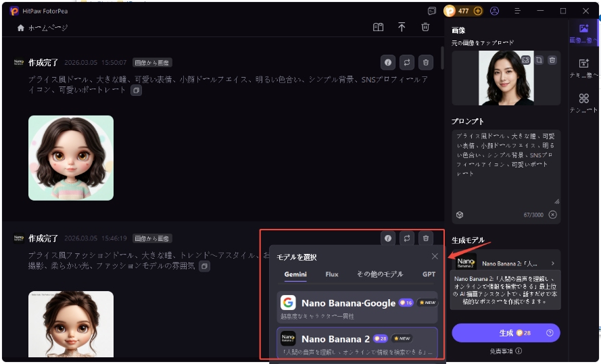Open help icon on the 生成 button
601x364 pixels.
pos(550,333)
